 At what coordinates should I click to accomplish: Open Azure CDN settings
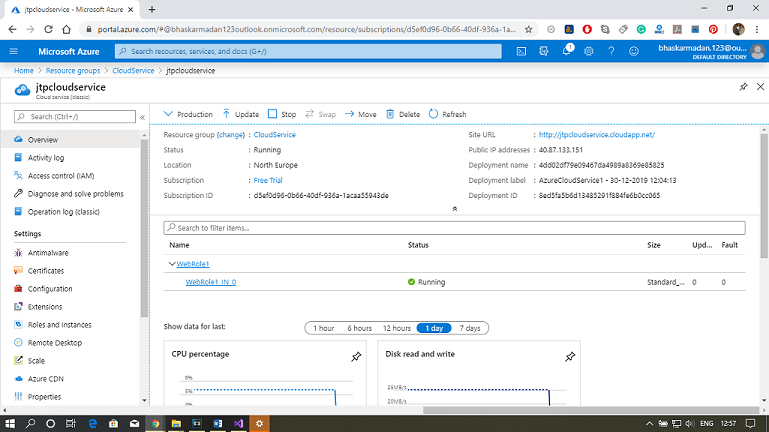(46, 379)
